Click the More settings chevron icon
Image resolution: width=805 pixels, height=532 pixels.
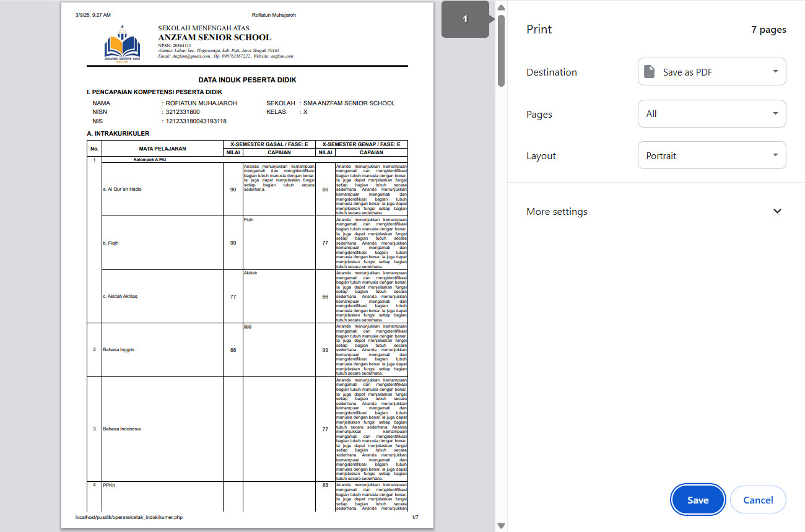[x=778, y=211]
